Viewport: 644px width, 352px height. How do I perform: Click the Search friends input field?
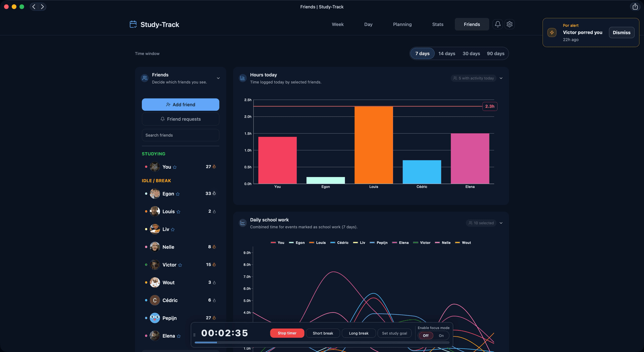tap(180, 135)
